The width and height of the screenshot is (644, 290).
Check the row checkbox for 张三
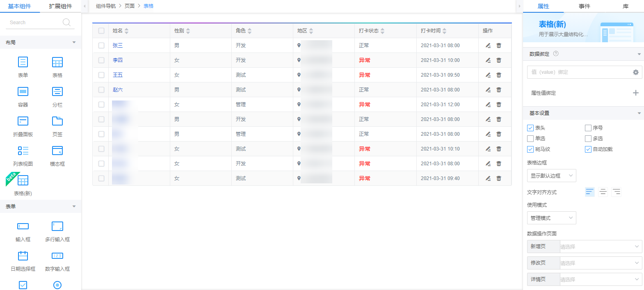[101, 46]
